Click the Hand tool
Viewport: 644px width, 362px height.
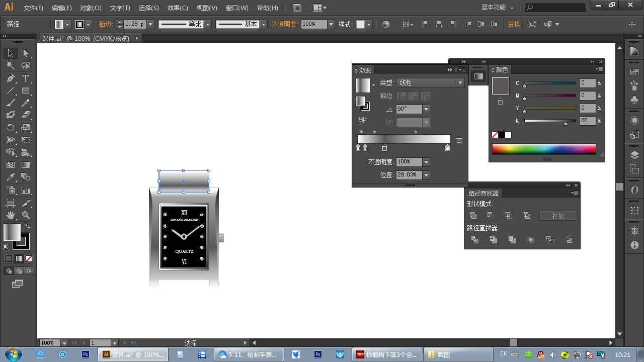tap(10, 215)
